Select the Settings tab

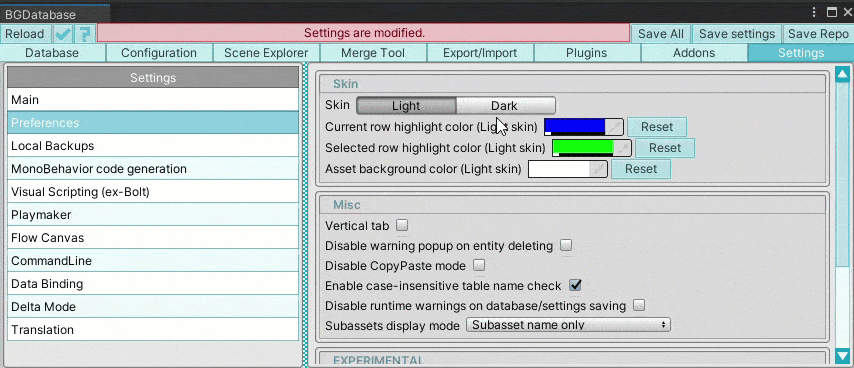(801, 53)
